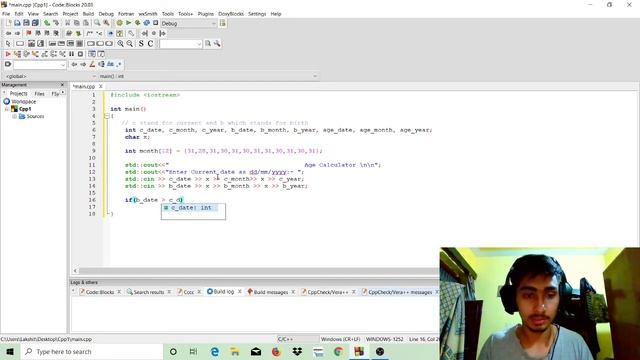Click the Windows Start button
640x360 pixels.
point(10,351)
